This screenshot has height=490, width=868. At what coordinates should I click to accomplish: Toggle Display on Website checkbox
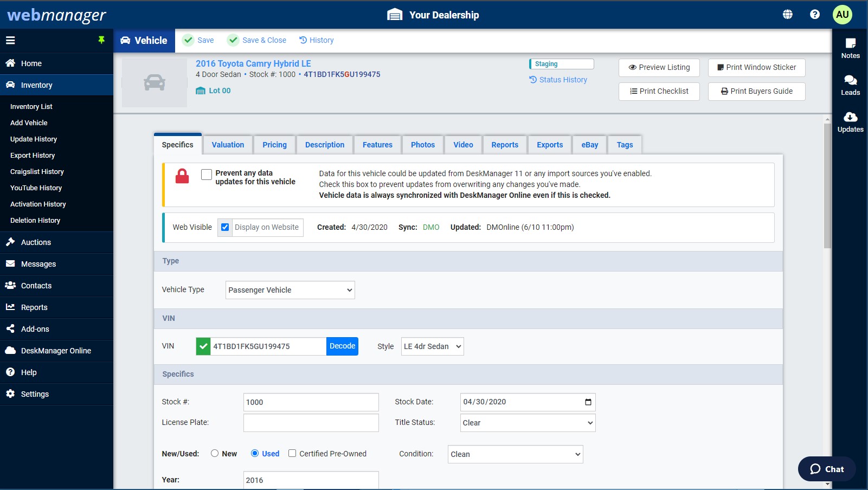(225, 227)
